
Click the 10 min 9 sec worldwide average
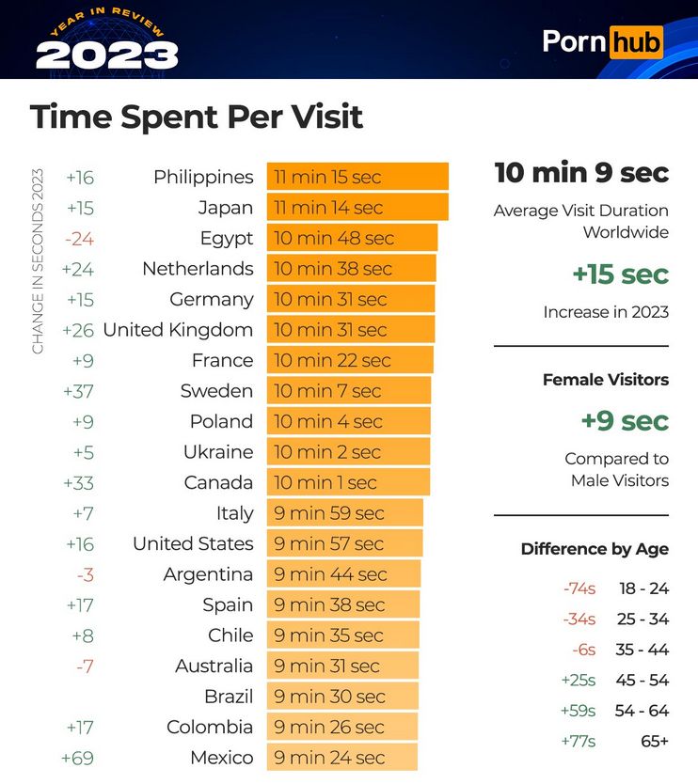tap(581, 173)
